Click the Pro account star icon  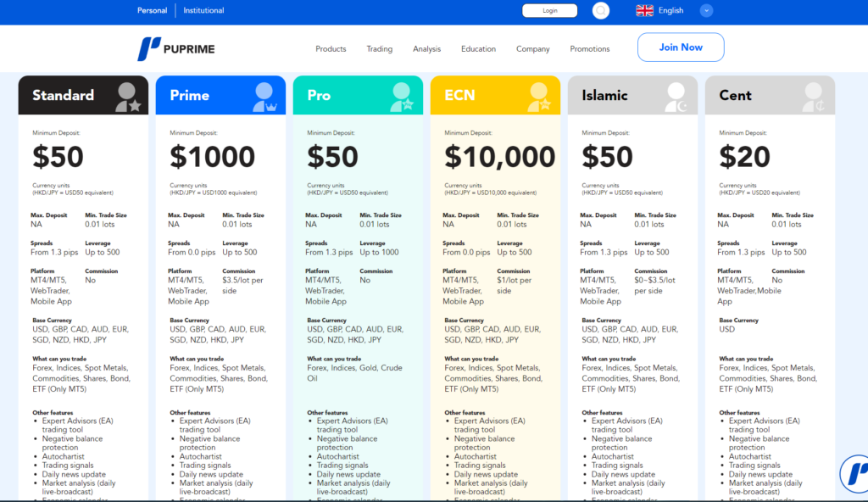(x=403, y=97)
